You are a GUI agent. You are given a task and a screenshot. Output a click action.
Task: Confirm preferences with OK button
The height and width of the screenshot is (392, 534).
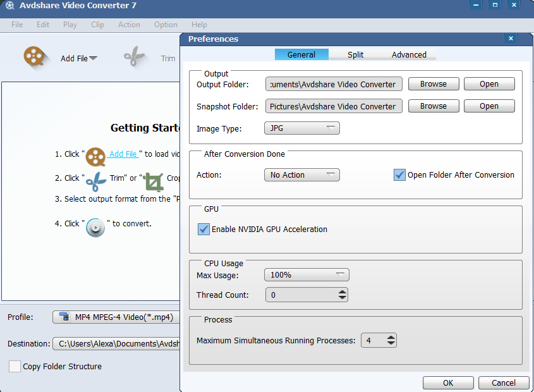(x=448, y=383)
